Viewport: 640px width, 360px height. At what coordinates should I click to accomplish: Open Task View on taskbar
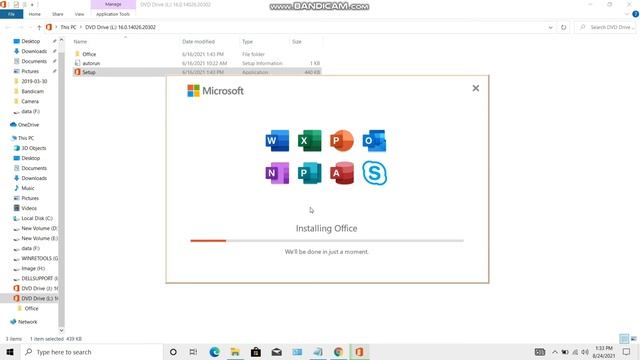click(x=193, y=352)
